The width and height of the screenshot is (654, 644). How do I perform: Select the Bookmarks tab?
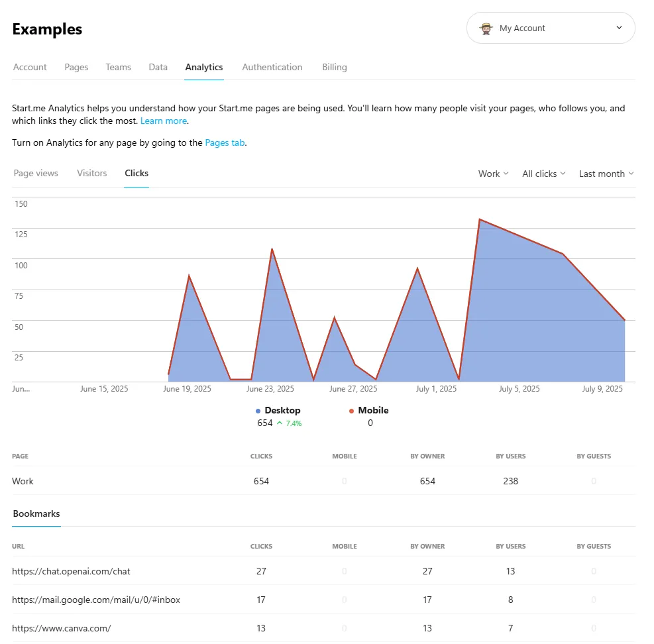36,514
